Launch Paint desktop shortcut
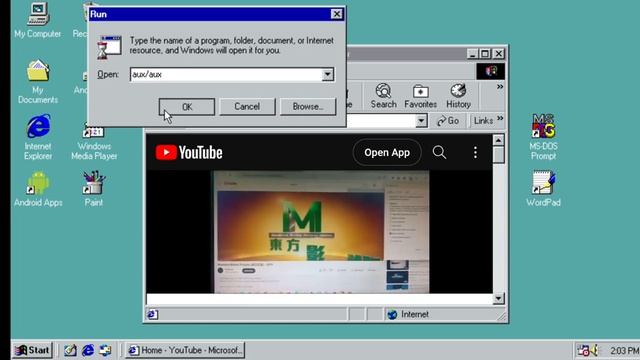 tap(93, 189)
